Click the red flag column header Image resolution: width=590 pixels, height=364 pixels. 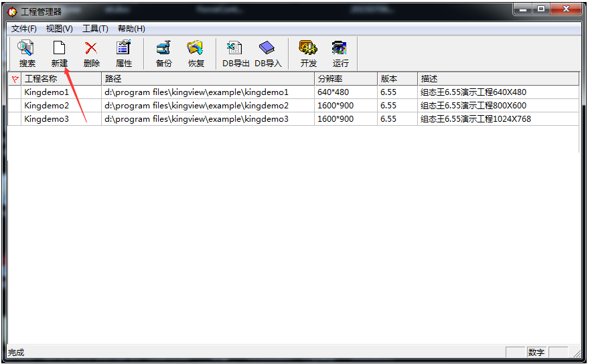point(15,79)
